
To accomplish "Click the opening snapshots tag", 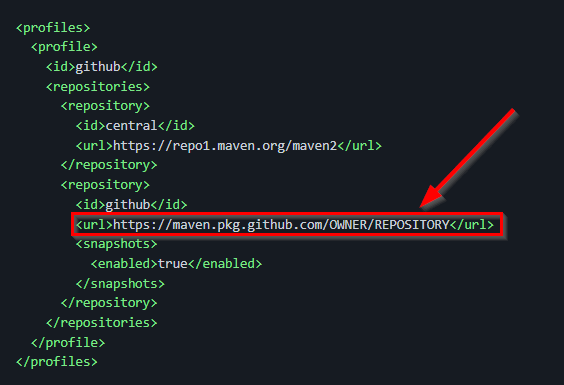I will pyautogui.click(x=117, y=244).
